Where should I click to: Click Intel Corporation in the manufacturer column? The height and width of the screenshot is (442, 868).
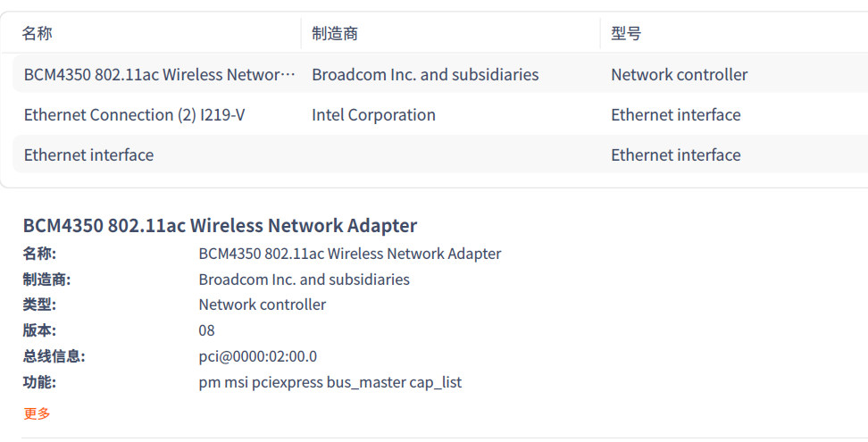click(373, 115)
